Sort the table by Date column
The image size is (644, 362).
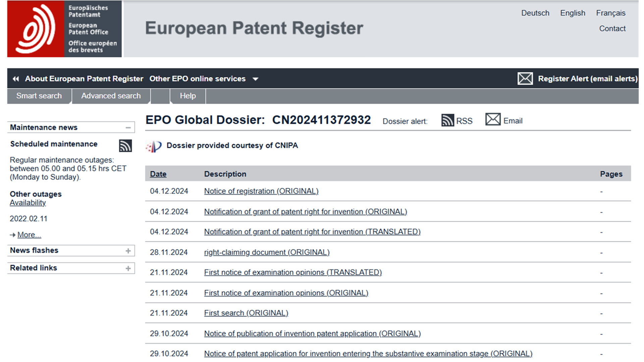[x=158, y=174]
